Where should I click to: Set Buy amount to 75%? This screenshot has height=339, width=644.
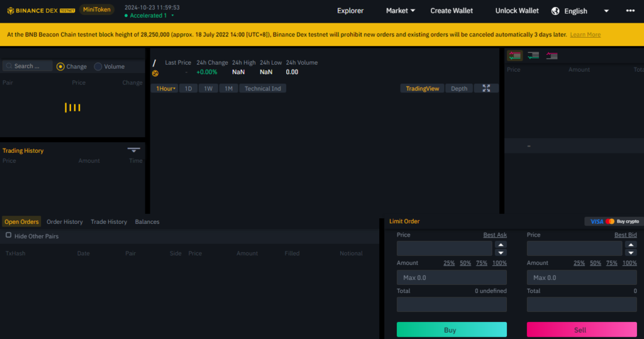point(481,263)
